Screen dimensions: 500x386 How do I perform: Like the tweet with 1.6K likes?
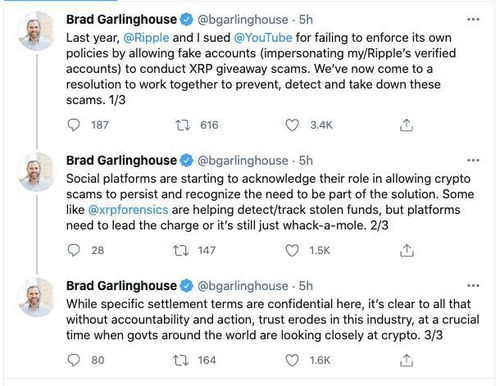[x=292, y=360]
